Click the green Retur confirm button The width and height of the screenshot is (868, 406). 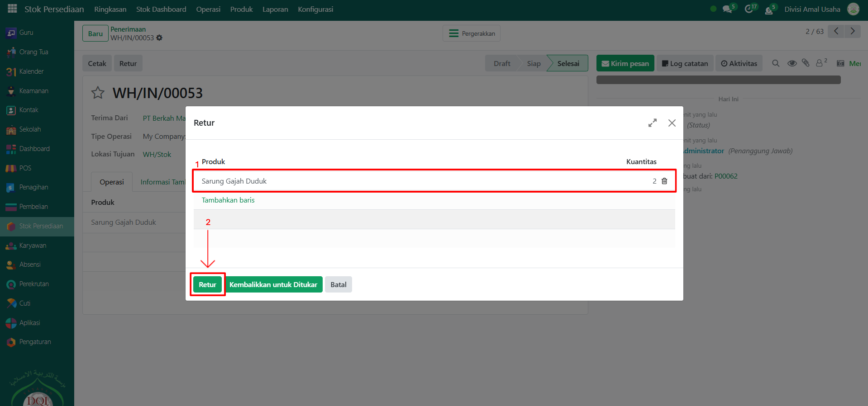207,284
